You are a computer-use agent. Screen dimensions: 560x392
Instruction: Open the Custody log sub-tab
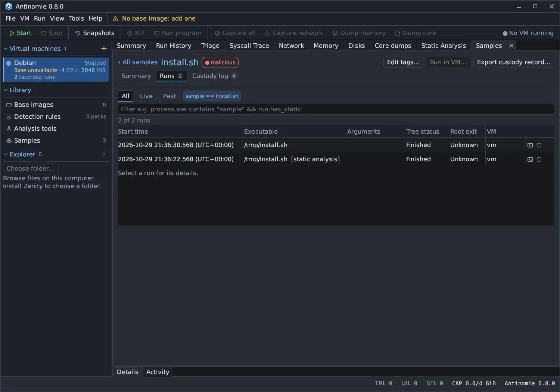(x=214, y=76)
